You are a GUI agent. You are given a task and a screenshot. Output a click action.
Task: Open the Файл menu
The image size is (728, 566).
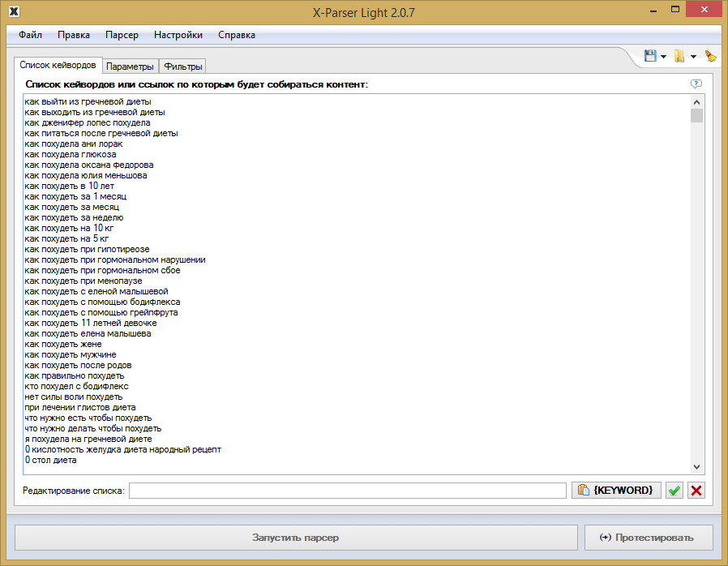click(x=30, y=35)
